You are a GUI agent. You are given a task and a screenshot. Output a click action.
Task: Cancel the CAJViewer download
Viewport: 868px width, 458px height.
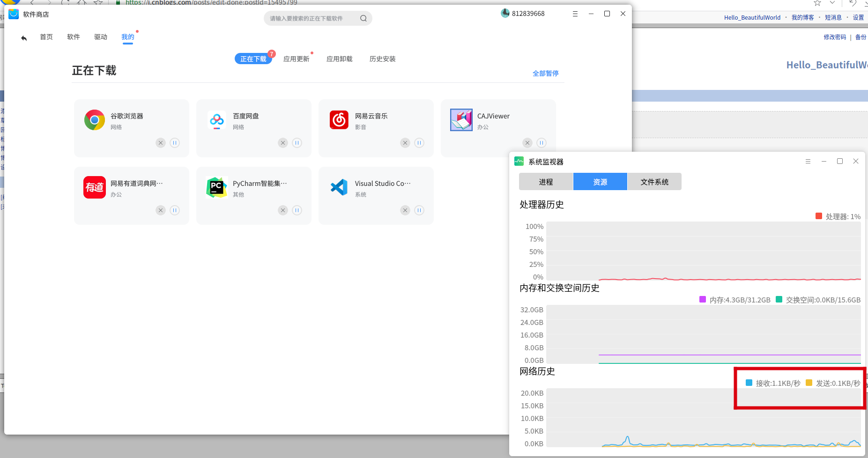click(527, 143)
